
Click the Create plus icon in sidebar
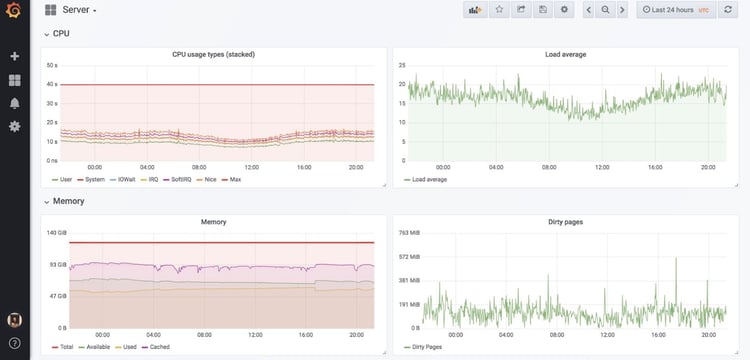point(15,56)
